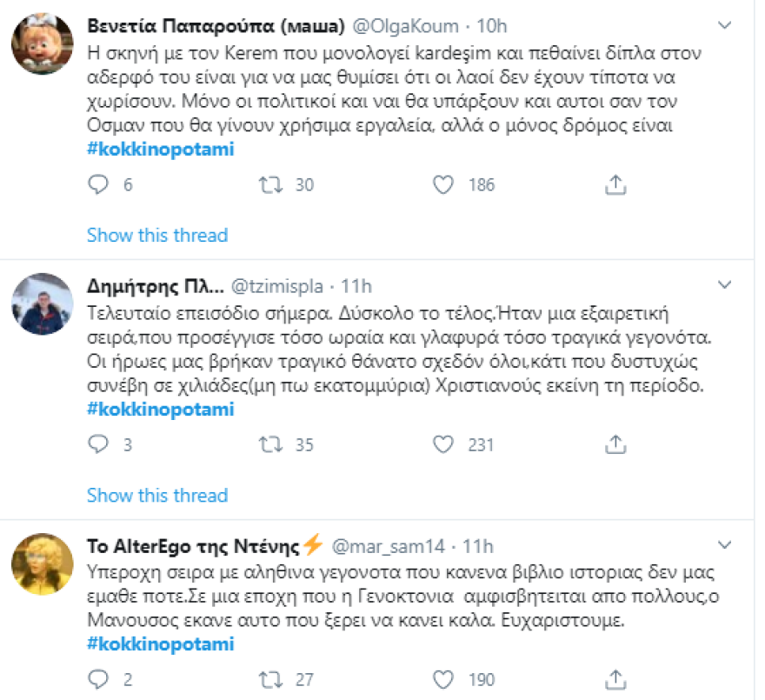Share @mar_sam14's tweet
Screen dimensions: 765x700
[x=617, y=679]
